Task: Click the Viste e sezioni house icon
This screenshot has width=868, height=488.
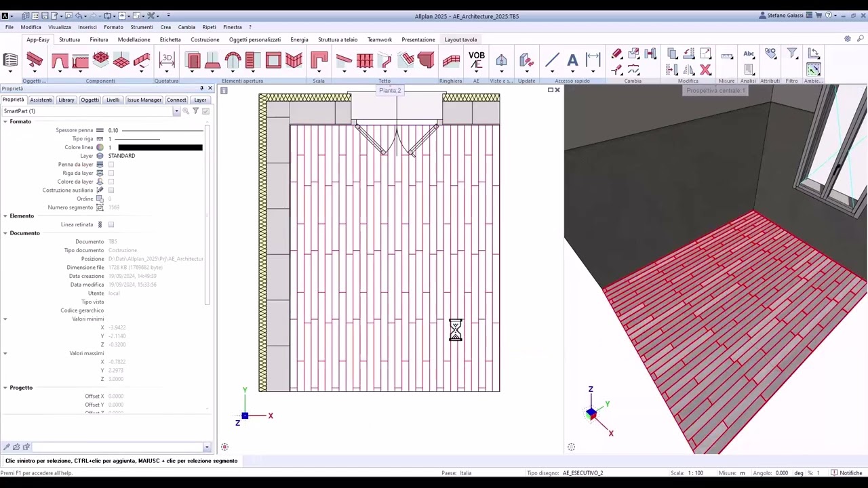Action: (x=501, y=60)
